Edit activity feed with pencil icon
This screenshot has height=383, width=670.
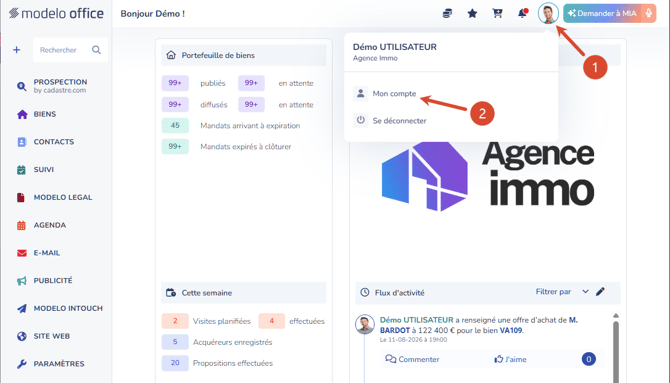600,292
